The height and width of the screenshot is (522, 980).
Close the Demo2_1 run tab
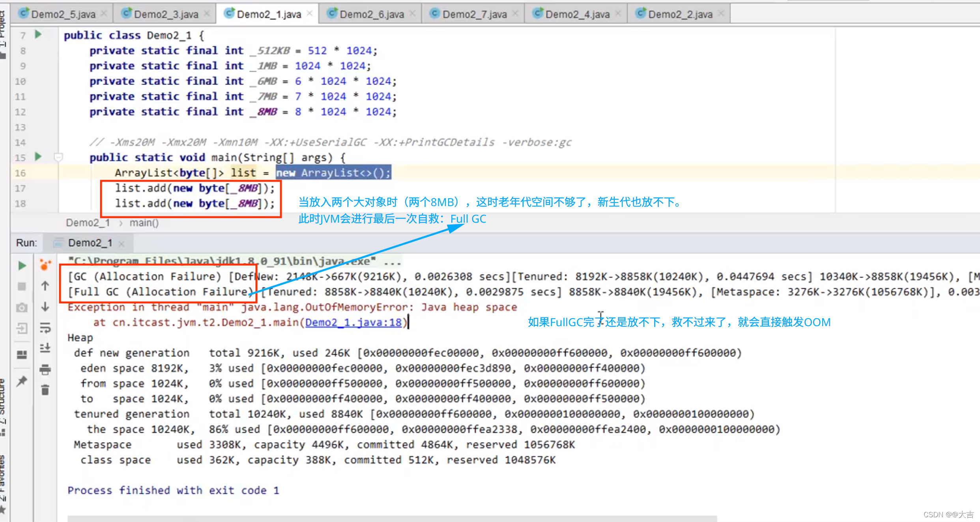tap(122, 244)
